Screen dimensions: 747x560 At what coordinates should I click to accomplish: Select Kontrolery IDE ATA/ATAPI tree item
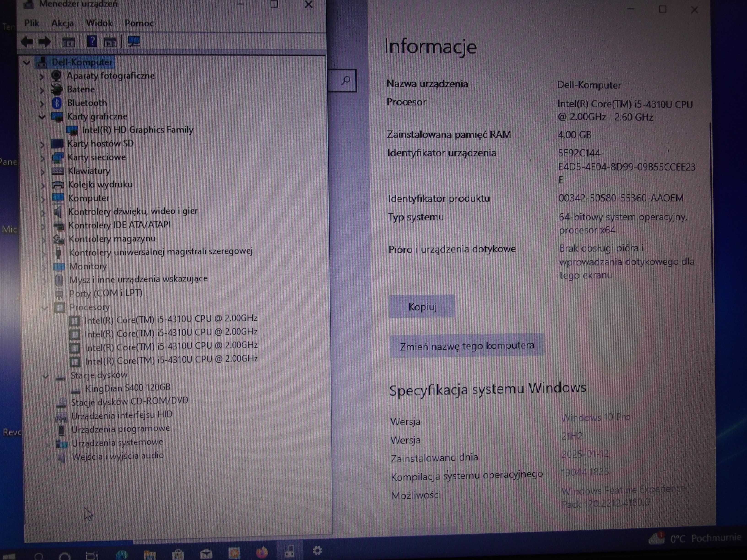click(119, 225)
